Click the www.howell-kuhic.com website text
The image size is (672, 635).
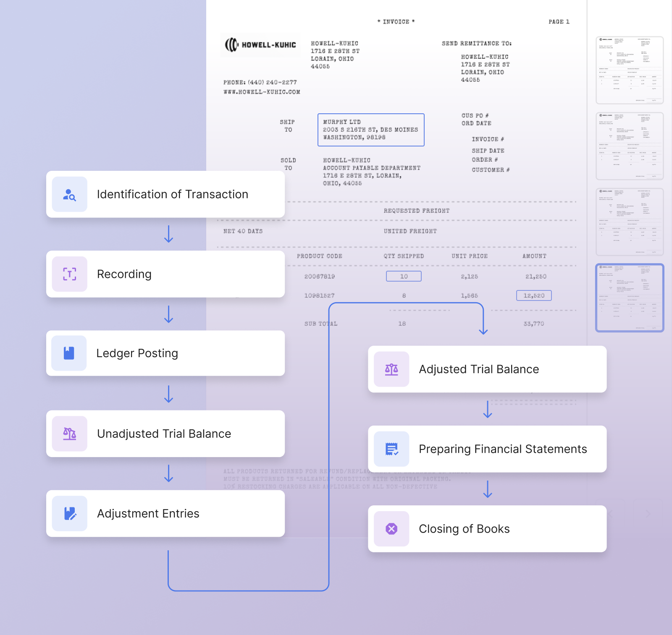click(x=262, y=92)
